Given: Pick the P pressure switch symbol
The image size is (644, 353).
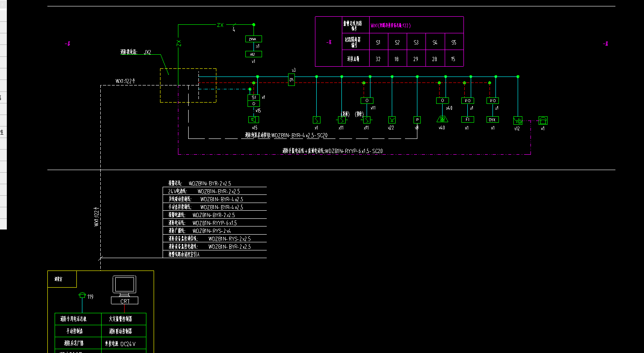Looking at the screenshot, I should (417, 120).
